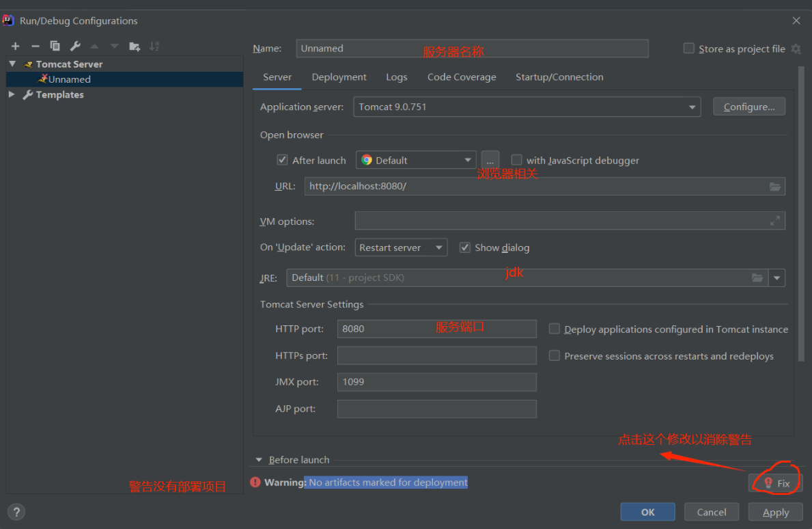Click the Cancel button
This screenshot has width=812, height=529.
712,512
